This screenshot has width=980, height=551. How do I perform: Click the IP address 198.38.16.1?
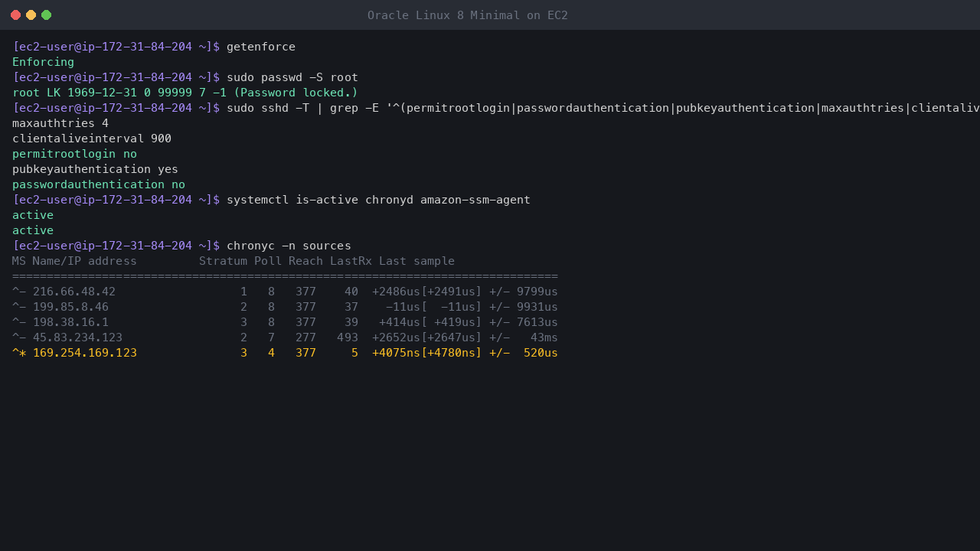point(70,322)
